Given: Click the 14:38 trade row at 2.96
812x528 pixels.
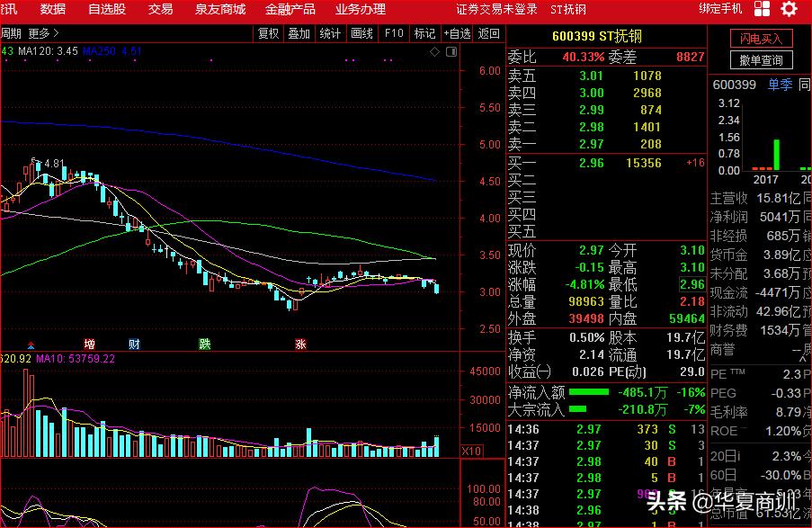Looking at the screenshot, I should coord(606,510).
